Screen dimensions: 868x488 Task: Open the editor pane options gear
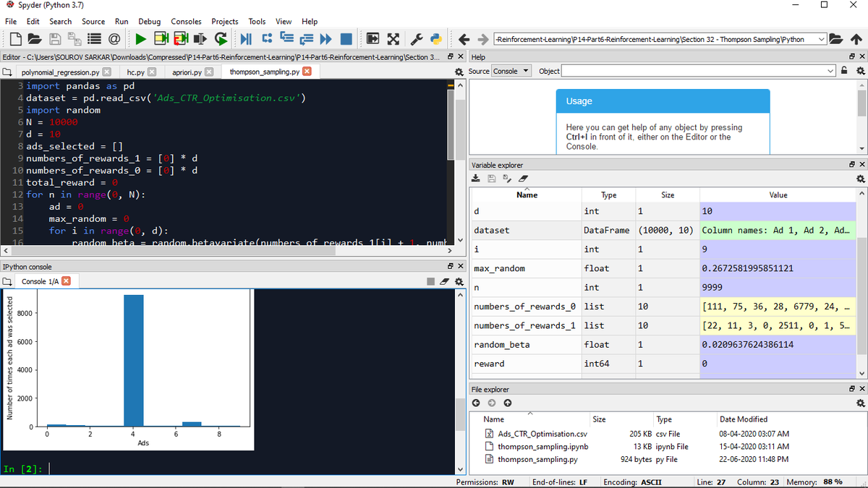[459, 72]
